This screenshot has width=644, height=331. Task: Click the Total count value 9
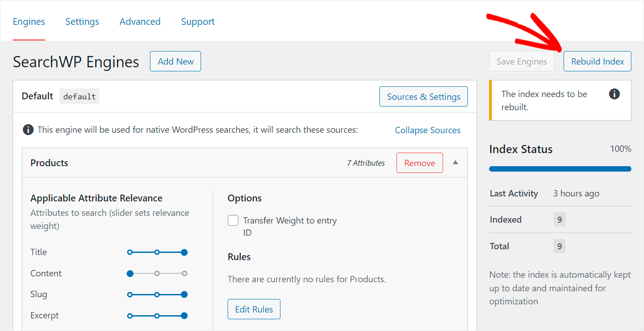pos(560,246)
